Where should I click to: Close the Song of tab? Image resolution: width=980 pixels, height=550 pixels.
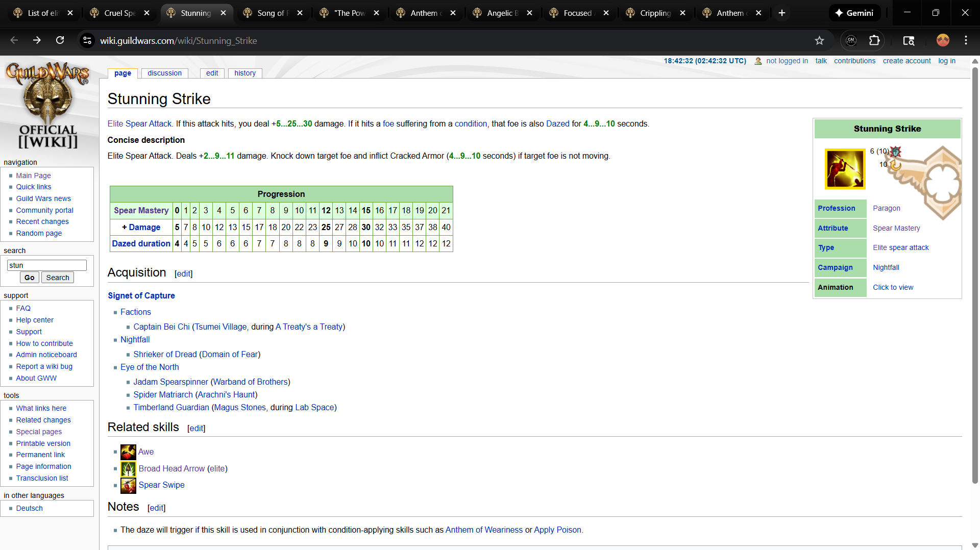click(300, 13)
